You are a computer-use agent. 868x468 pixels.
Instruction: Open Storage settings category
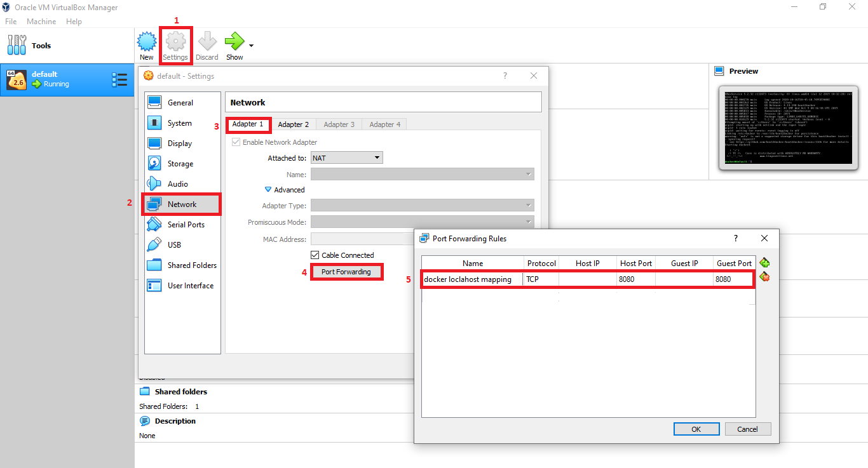tap(182, 163)
